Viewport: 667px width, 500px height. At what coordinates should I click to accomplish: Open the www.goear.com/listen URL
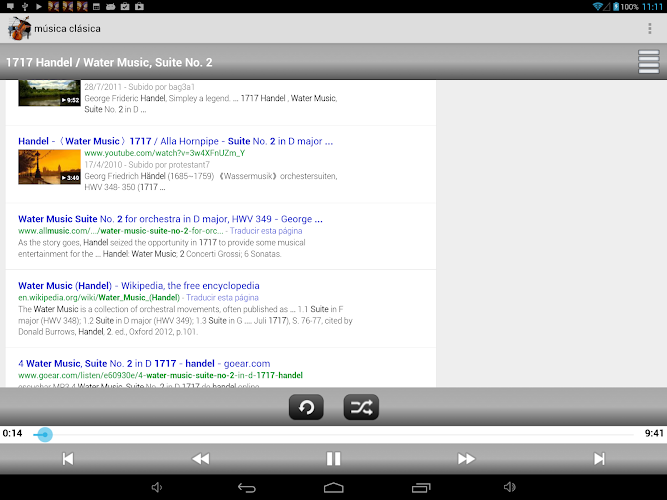[160, 376]
